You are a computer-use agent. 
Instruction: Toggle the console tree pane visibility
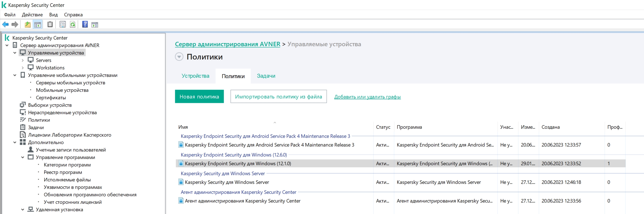(x=38, y=25)
